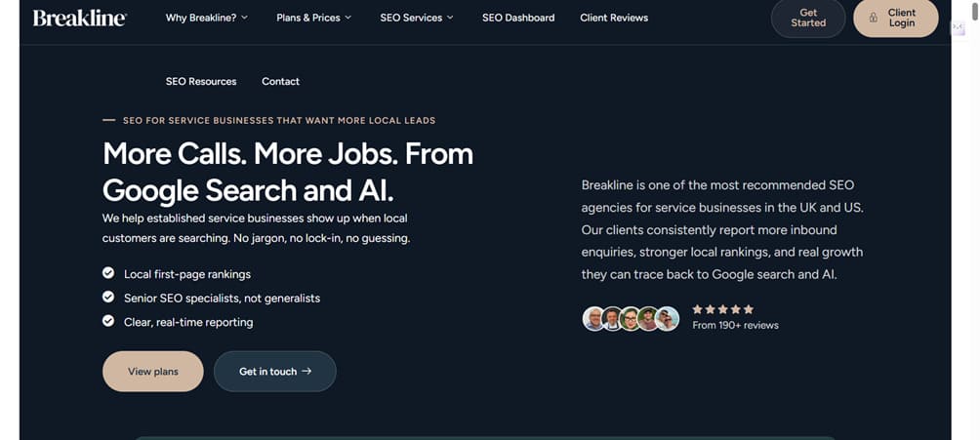Open the Contact page link
Image resolution: width=980 pixels, height=440 pixels.
point(281,82)
